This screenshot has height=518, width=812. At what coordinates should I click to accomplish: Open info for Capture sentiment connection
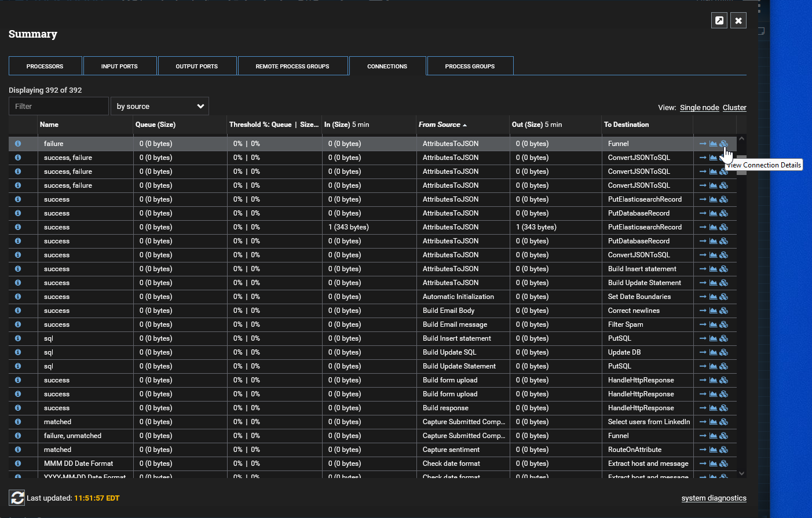tap(18, 450)
